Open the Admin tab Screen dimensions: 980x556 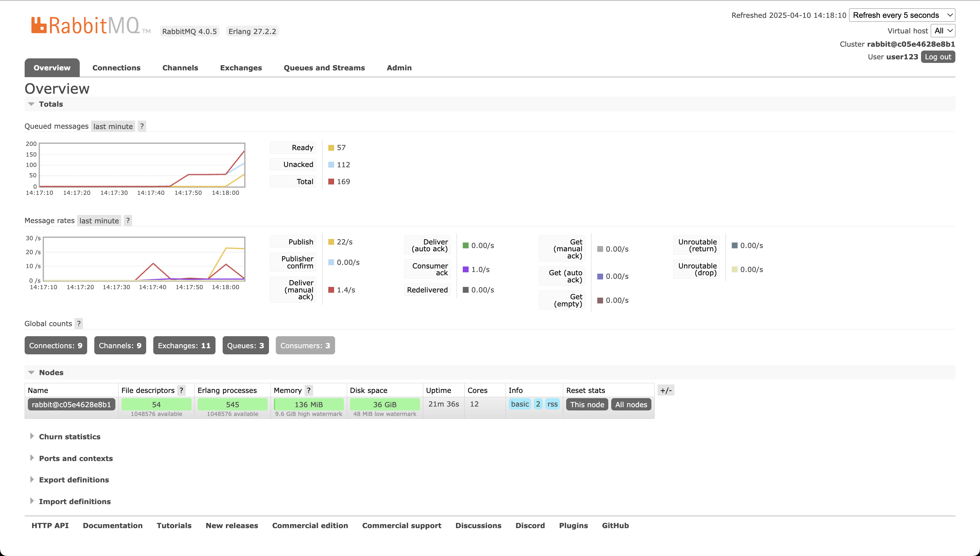click(x=399, y=67)
